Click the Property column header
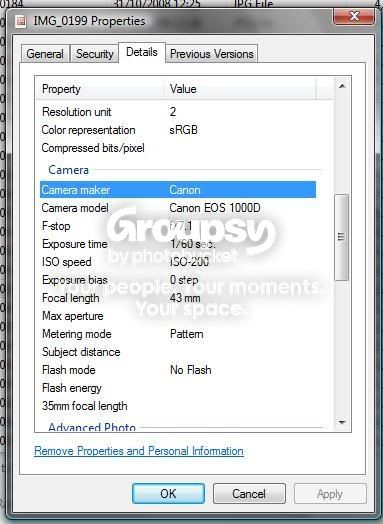 [100, 89]
